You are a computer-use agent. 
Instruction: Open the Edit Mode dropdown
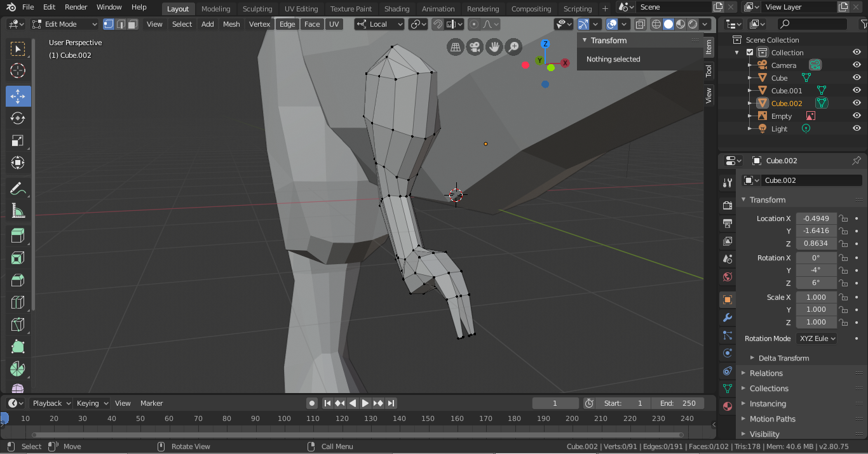[65, 24]
